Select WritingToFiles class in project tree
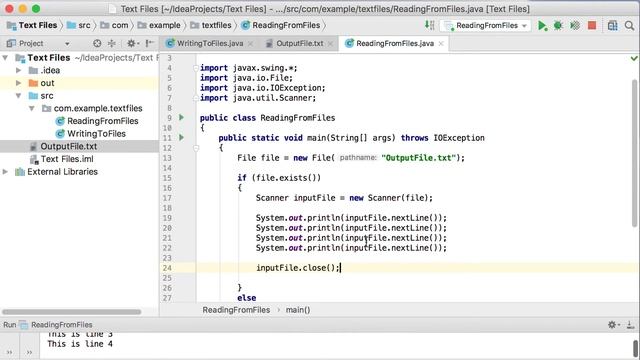The image size is (640, 360). click(91, 134)
